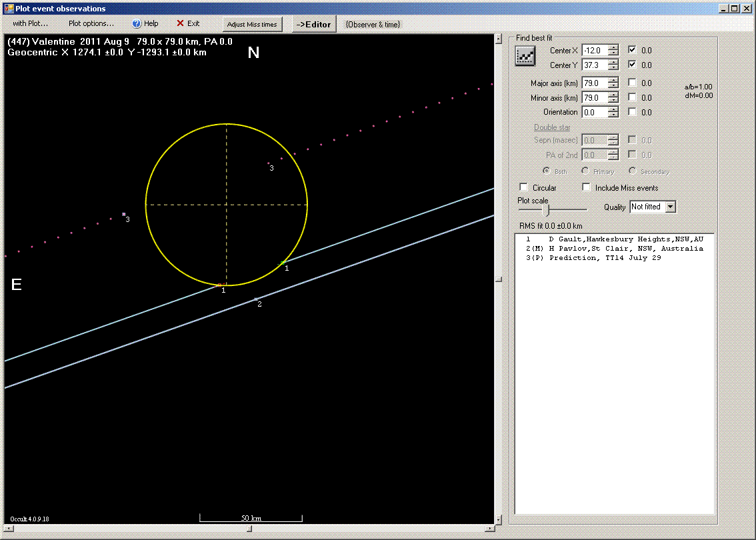Click the find best fit chart icon
This screenshot has width=756, height=540.
click(525, 56)
